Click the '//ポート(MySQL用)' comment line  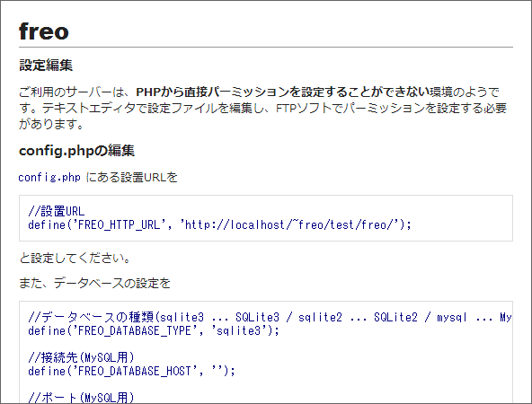[x=82, y=398]
